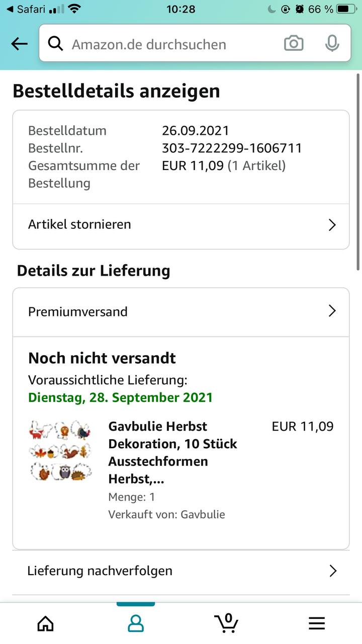362x644 pixels.
Task: Tap the back arrow icon
Action: [x=20, y=44]
